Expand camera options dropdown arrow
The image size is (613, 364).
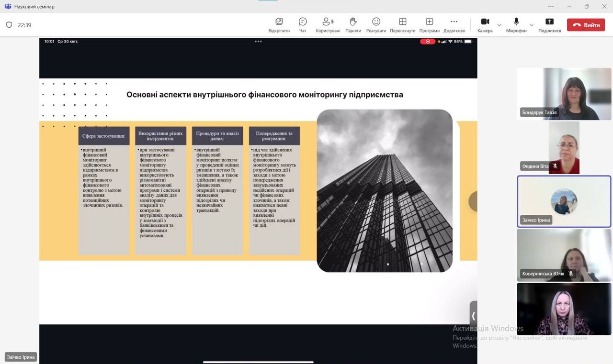coord(499,25)
